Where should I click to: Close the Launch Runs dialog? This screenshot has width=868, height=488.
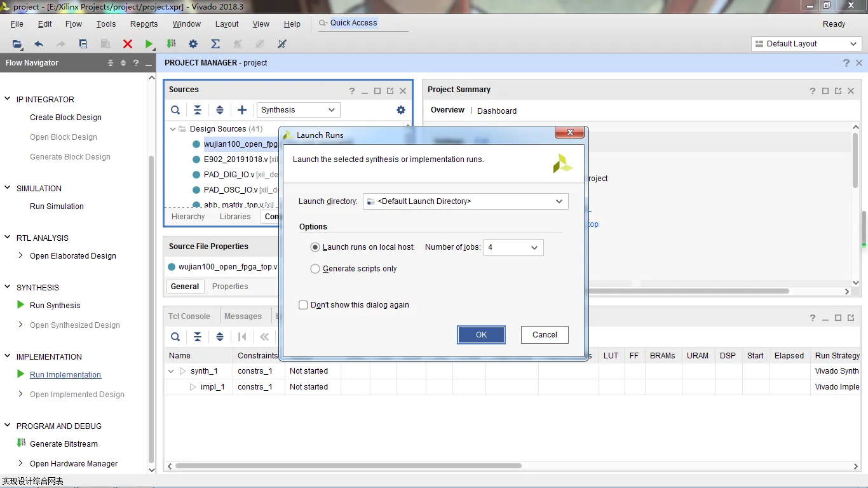tap(569, 133)
